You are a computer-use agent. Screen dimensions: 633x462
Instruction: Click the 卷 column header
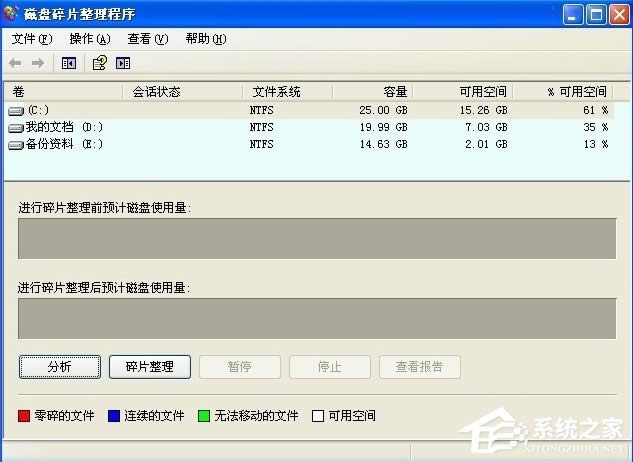65,91
